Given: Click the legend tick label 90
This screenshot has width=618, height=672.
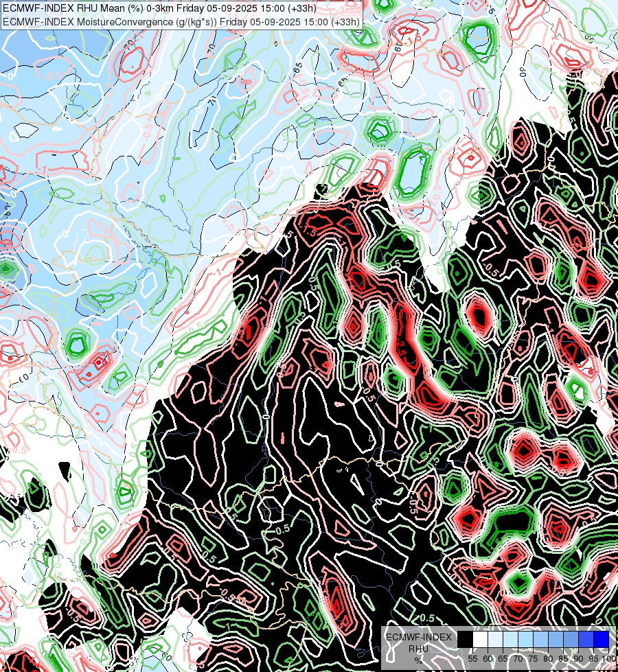Looking at the screenshot, I should pos(579,659).
